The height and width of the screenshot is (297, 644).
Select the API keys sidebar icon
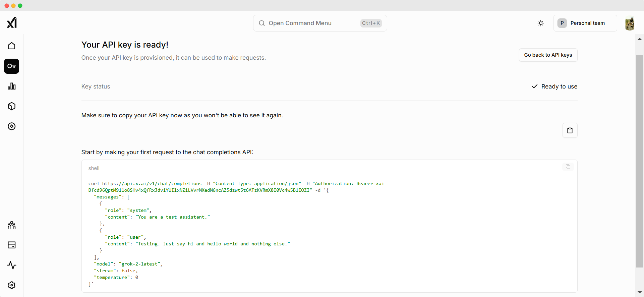(x=12, y=66)
